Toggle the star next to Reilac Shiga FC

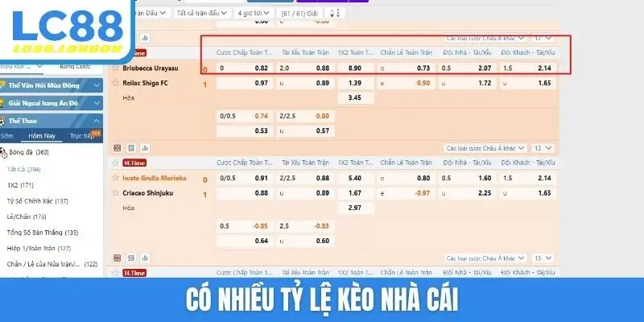point(115,84)
